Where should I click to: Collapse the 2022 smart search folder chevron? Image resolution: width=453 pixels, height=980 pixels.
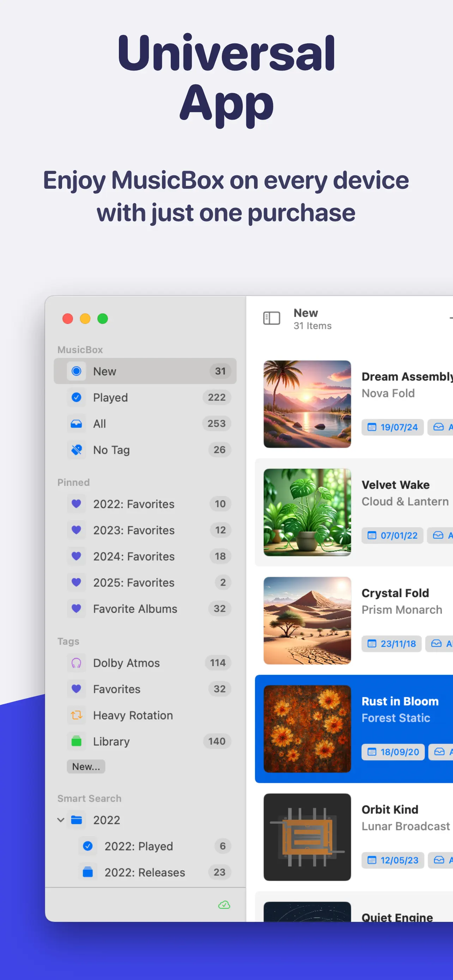tap(61, 820)
